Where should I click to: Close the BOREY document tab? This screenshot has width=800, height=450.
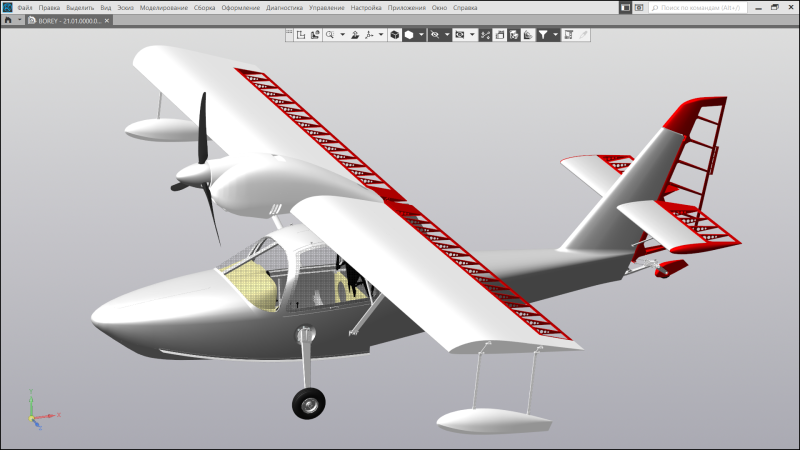pos(107,21)
